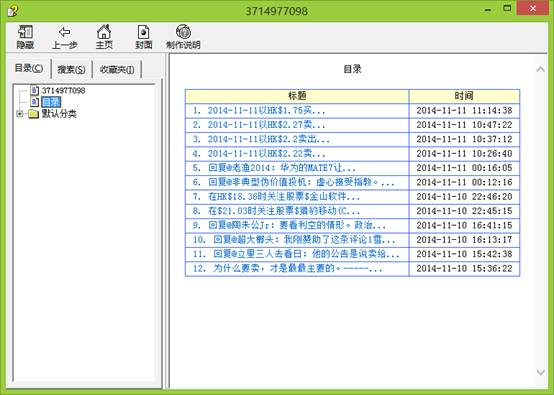Maximize the 3714977098 window
Viewport: 554px width, 395px height.
pos(507,8)
